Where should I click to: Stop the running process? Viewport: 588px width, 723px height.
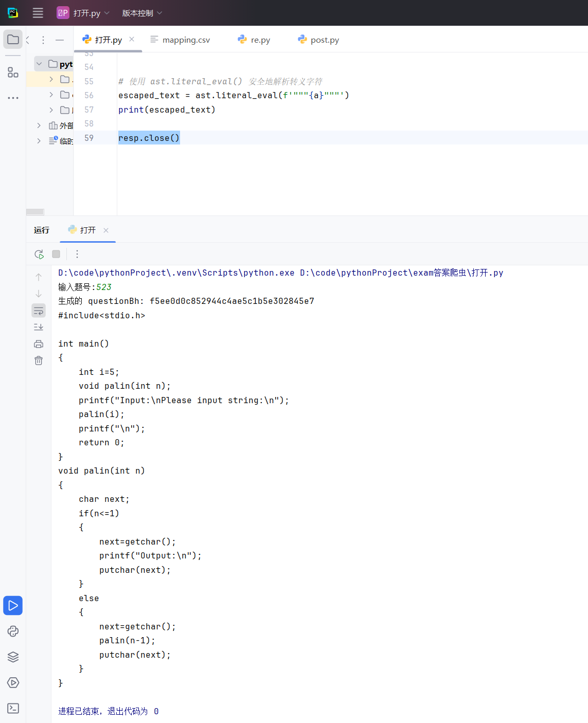click(56, 254)
